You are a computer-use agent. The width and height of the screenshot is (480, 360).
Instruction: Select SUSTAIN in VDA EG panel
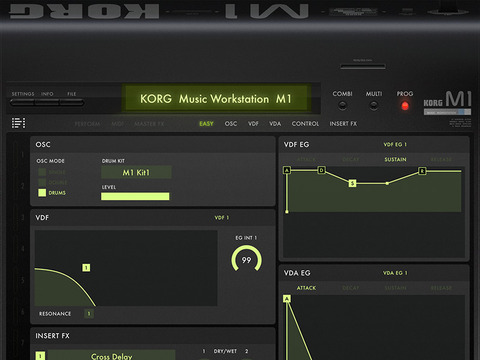395,288
